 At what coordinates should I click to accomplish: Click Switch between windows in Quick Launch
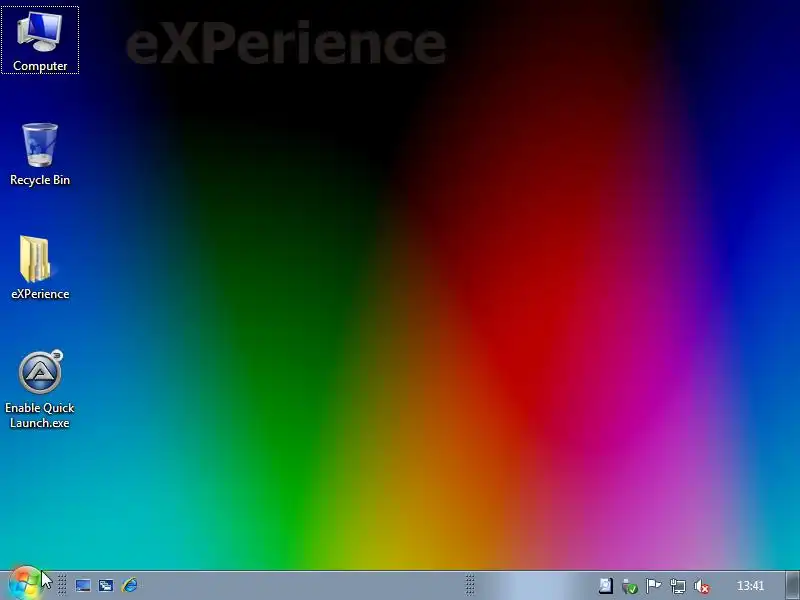106,585
